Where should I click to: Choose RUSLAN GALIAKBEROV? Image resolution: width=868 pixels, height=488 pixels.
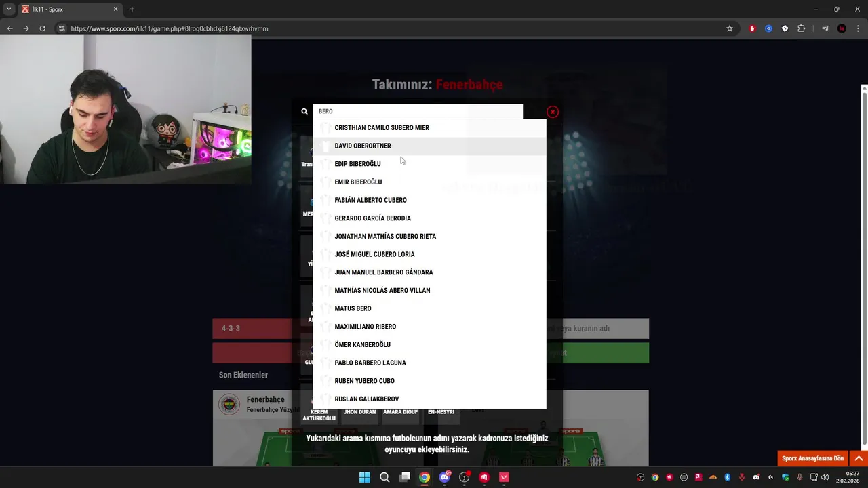(x=430, y=399)
